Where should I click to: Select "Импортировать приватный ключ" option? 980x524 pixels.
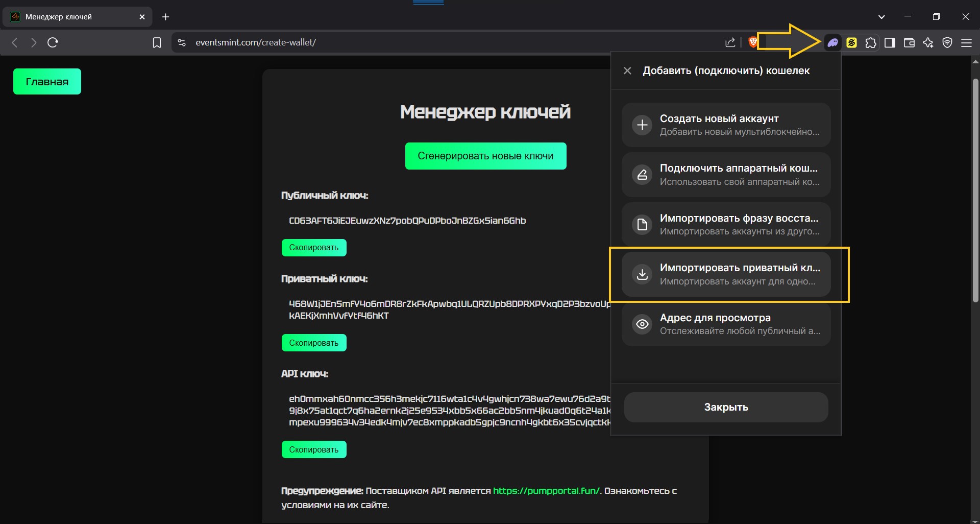pos(726,274)
